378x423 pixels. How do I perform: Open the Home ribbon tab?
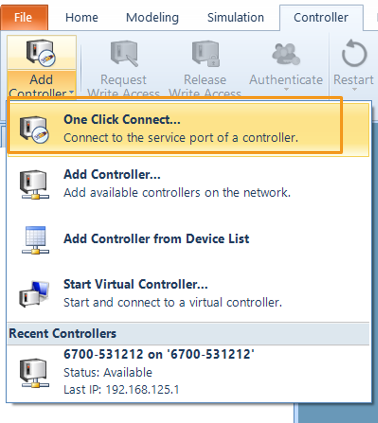tap(82, 17)
